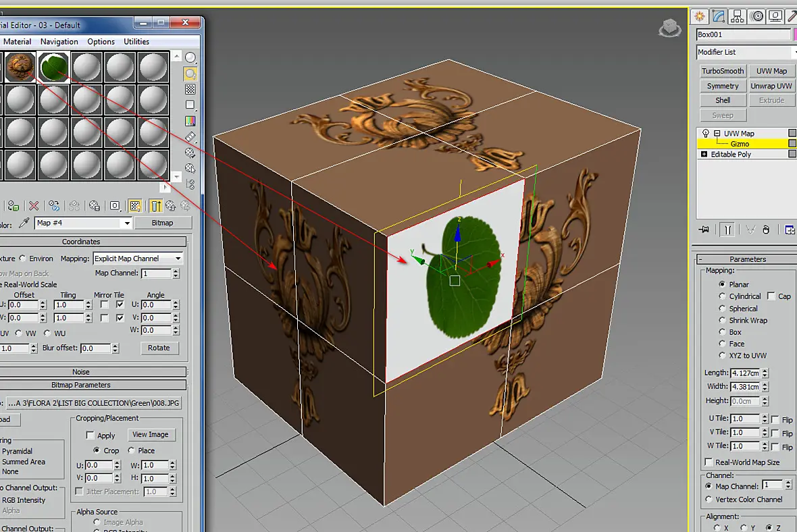Open the Motion command panel tab
The height and width of the screenshot is (532, 797).
[x=757, y=16]
